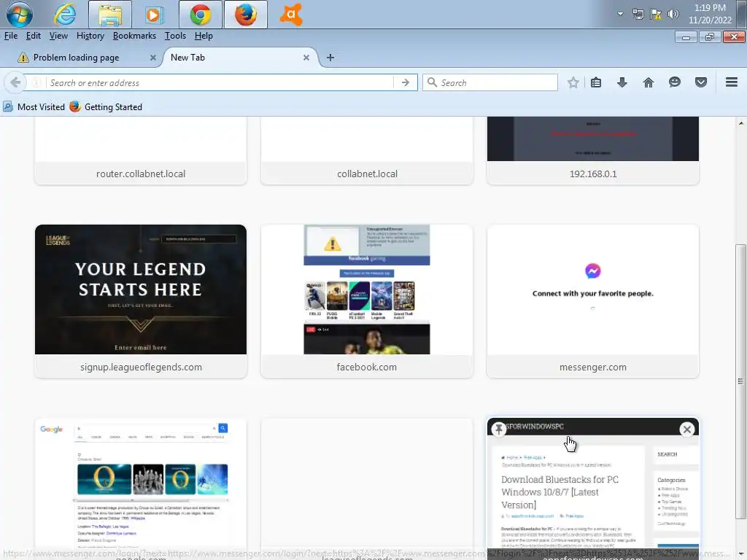Open the Bookmarks menu
747x560 pixels.
(x=134, y=36)
